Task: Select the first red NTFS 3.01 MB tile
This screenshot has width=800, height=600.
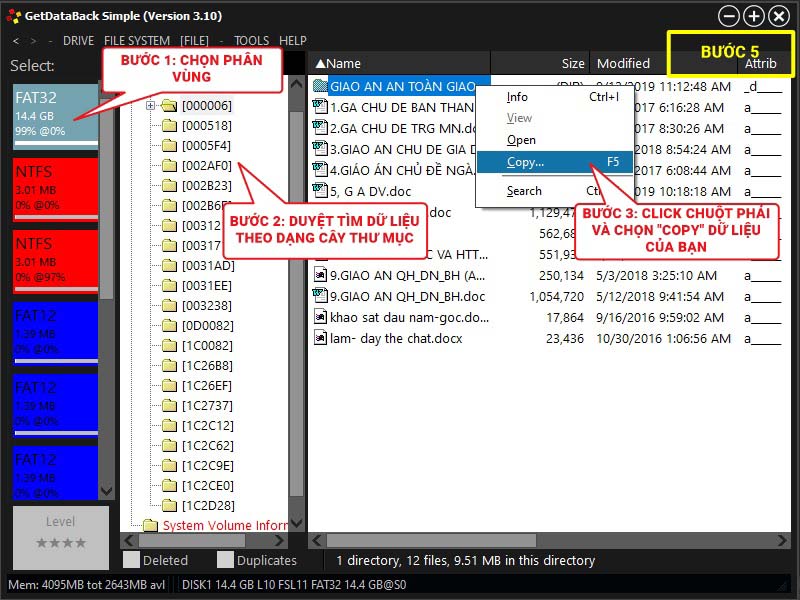Action: pos(56,190)
